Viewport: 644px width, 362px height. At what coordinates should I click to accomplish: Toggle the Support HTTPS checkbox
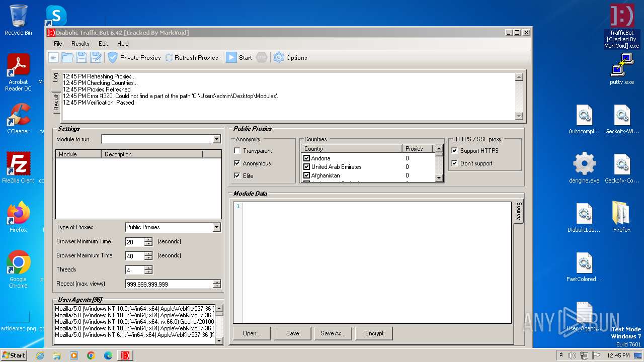coord(454,151)
